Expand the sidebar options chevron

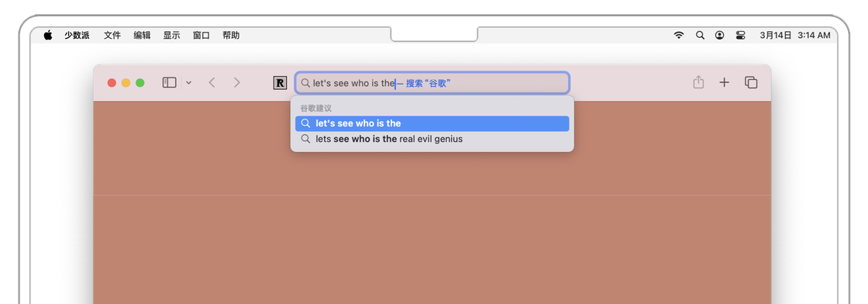coord(189,83)
